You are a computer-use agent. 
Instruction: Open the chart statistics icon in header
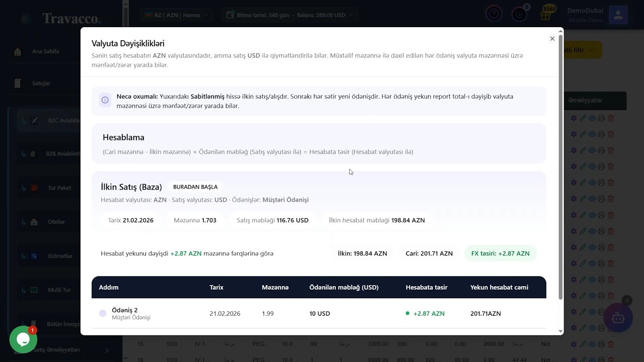click(x=519, y=14)
